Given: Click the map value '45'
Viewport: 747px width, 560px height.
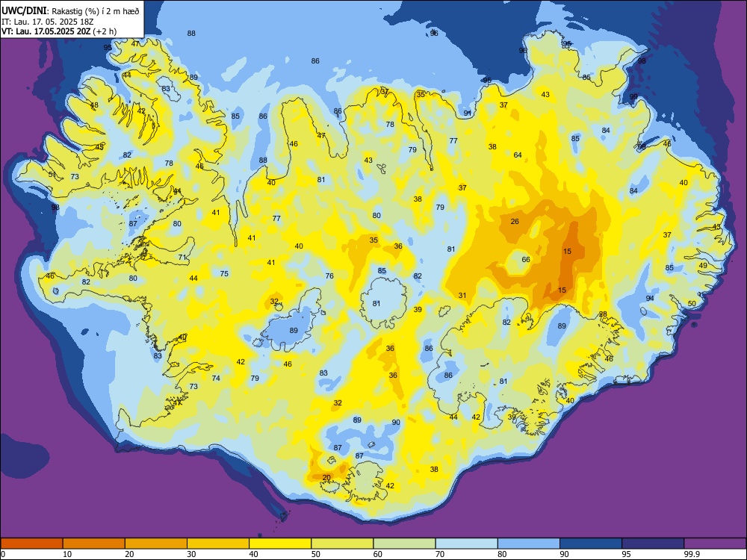Looking at the screenshot, I should tap(99, 147).
